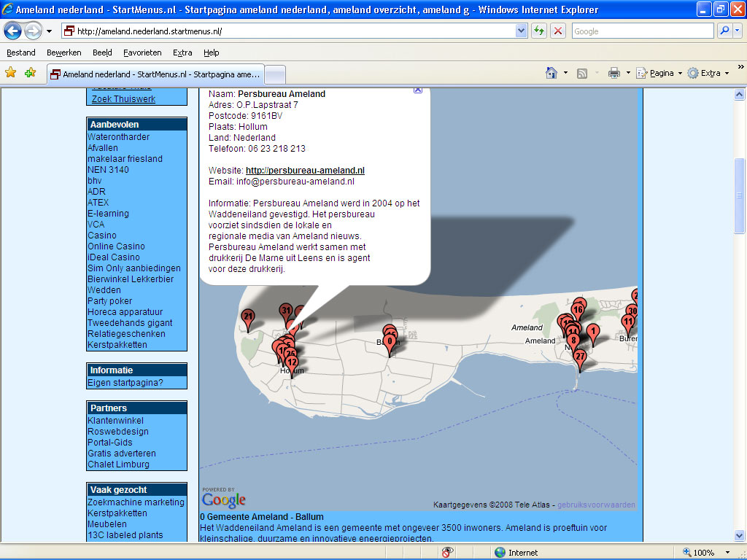Screen dimensions: 747x560
Task: Open the gebruiksvoorwaarden map link
Action: coord(596,505)
